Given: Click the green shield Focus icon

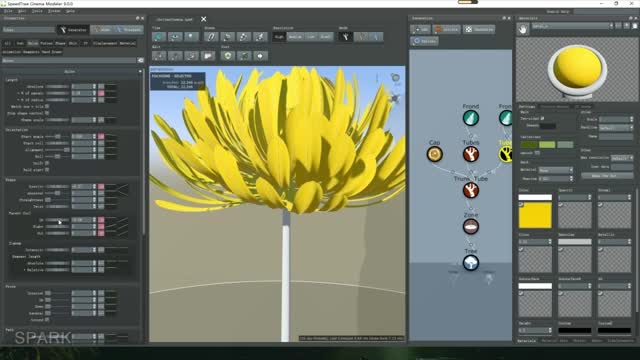Looking at the screenshot, I should [x=228, y=56].
